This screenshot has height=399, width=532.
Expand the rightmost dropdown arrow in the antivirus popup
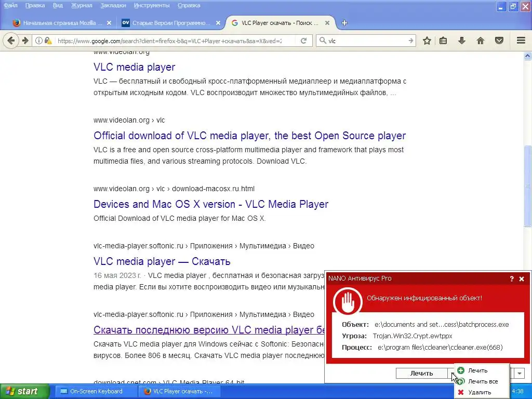(520, 374)
